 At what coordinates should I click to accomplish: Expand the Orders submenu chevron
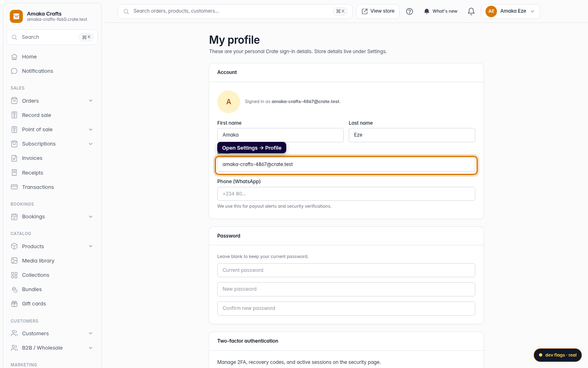click(x=91, y=101)
